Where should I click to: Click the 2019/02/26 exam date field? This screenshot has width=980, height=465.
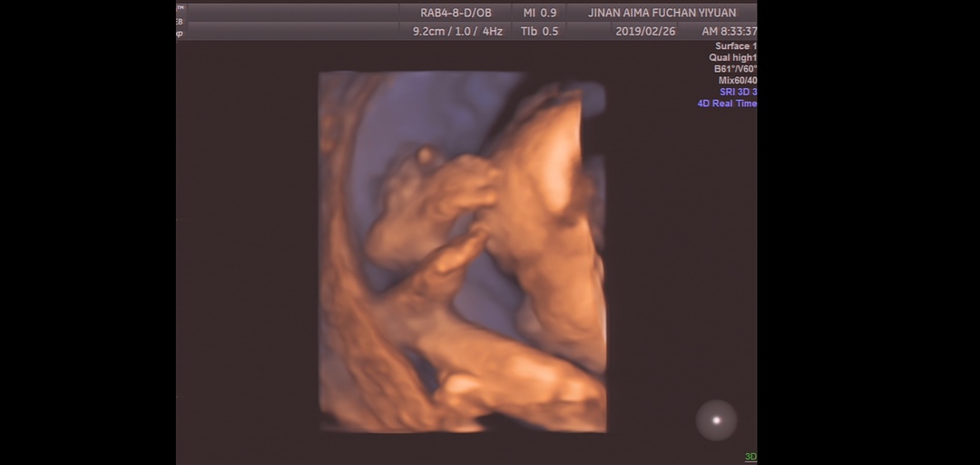tap(646, 31)
